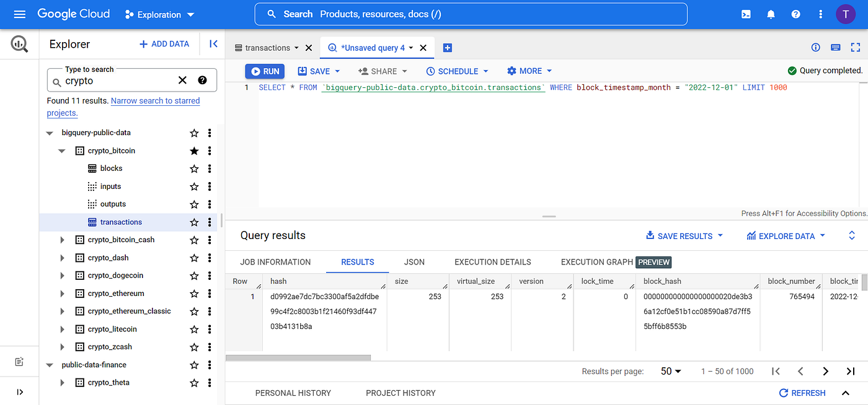The image size is (868, 405).
Task: Jump to last results page
Action: pos(851,371)
